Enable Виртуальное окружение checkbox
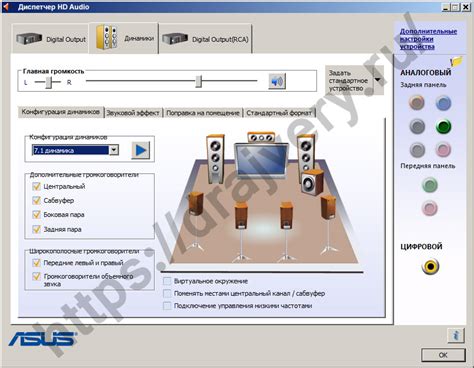The image size is (474, 368). point(167,281)
